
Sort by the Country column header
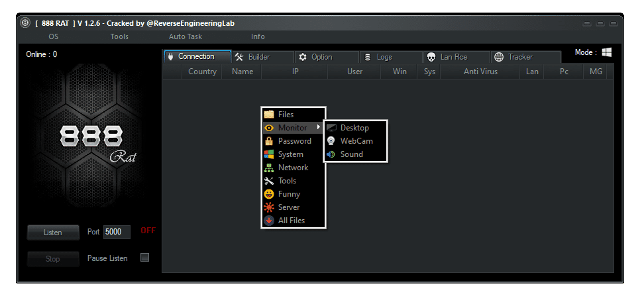[202, 72]
